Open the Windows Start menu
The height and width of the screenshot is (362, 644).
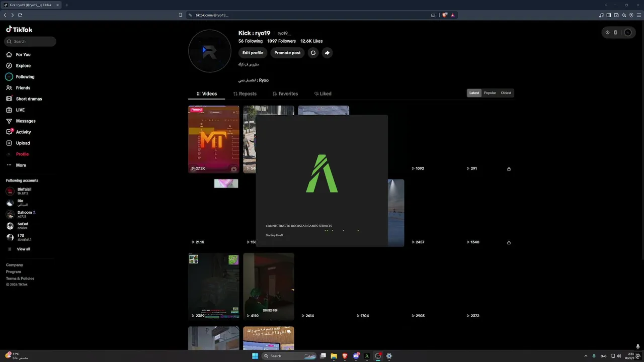(x=255, y=356)
